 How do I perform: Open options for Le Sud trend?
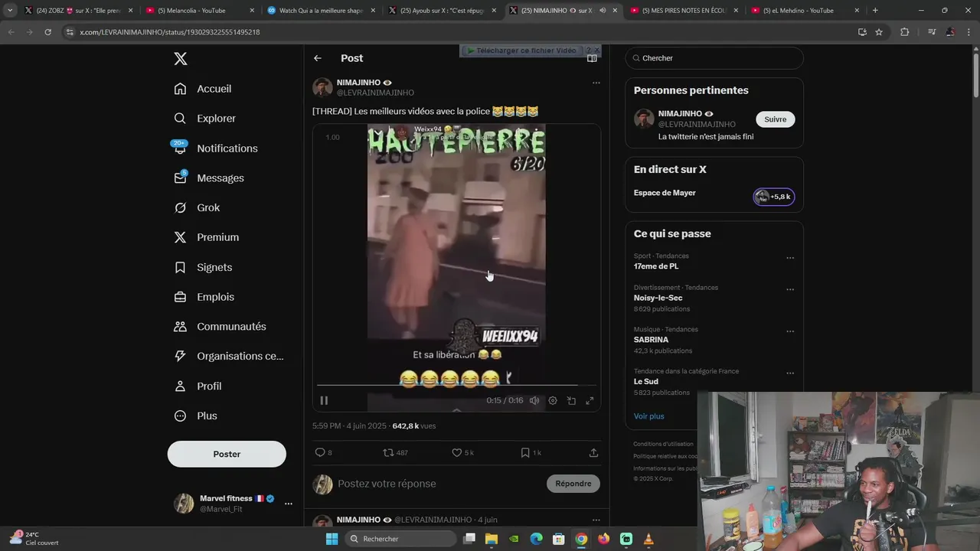790,374
